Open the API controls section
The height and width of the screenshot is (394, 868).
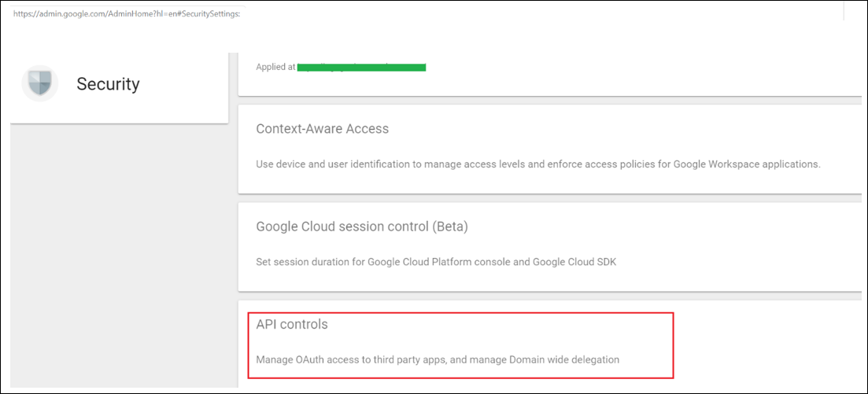(x=292, y=324)
